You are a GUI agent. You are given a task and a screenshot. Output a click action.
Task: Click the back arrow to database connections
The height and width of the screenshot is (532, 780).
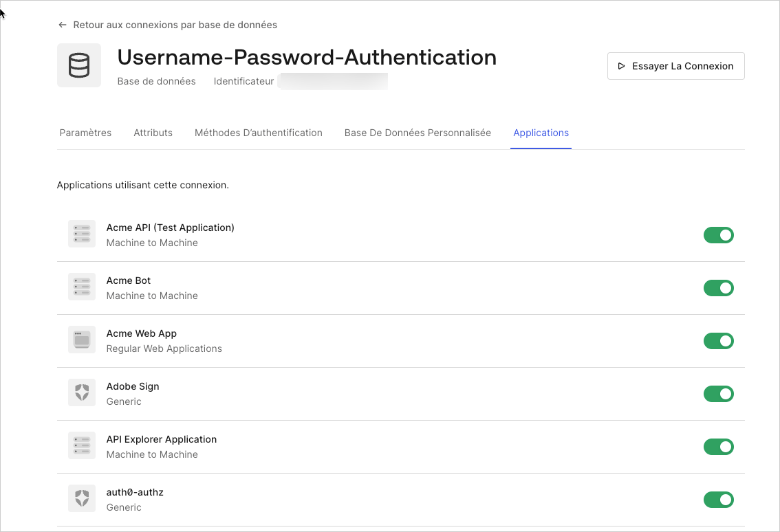click(62, 25)
